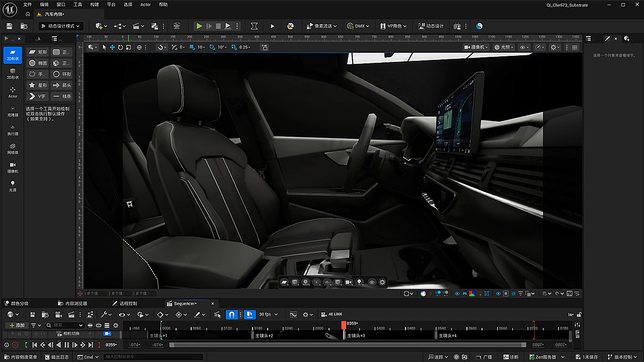The image size is (644, 362).
Task: Switch to the 远程控制 tab
Action: (x=125, y=303)
